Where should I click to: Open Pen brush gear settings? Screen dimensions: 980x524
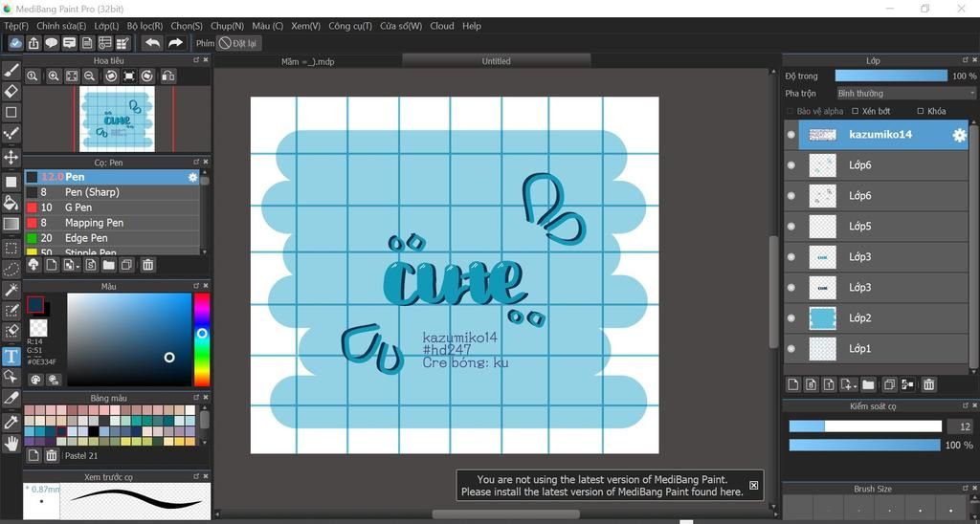click(x=192, y=177)
